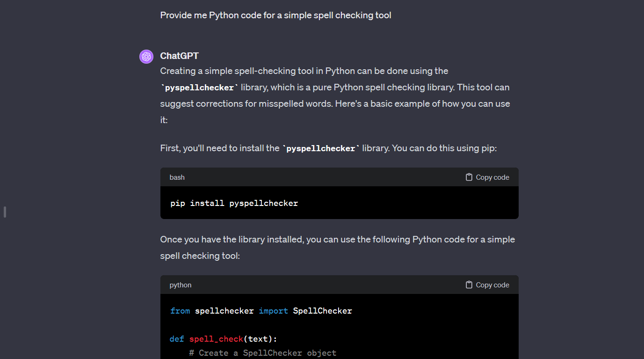Image resolution: width=644 pixels, height=359 pixels.
Task: Click the scrollbar marker on the left edge
Action: (5, 212)
